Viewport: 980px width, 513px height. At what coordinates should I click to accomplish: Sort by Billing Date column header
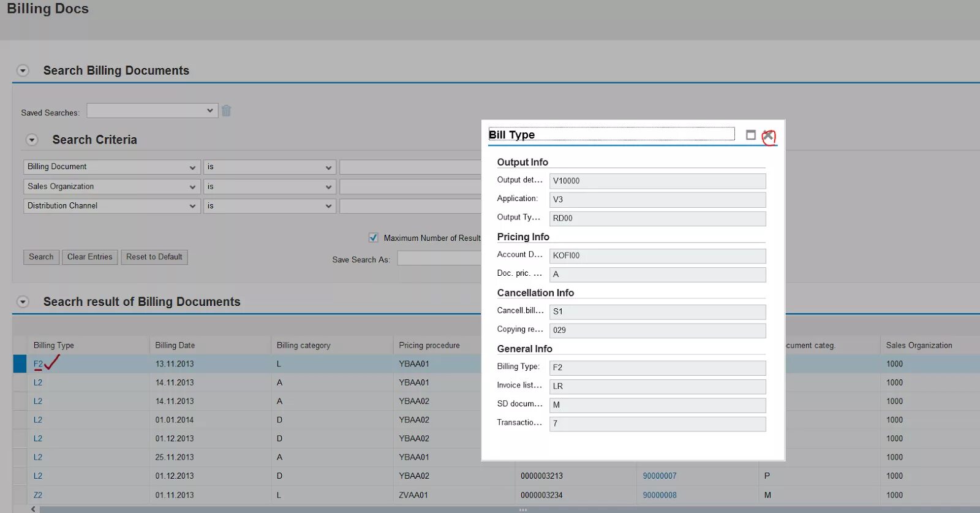point(175,346)
